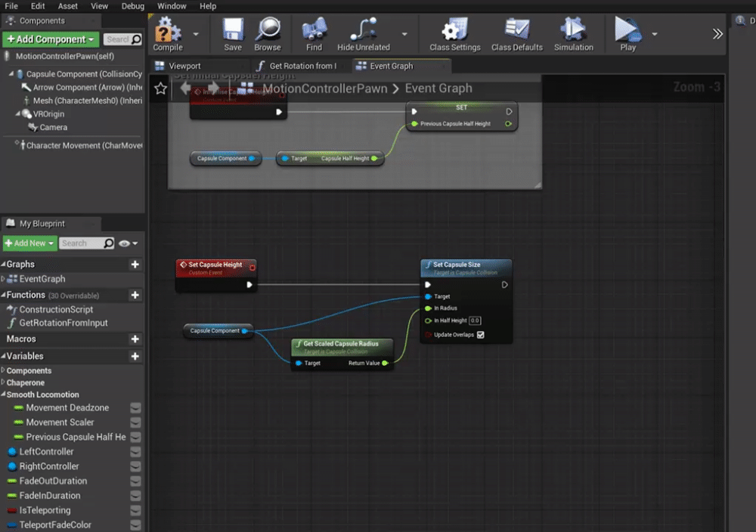This screenshot has height=532, width=756.
Task: Show more toolbar options chevron
Action: [x=717, y=34]
